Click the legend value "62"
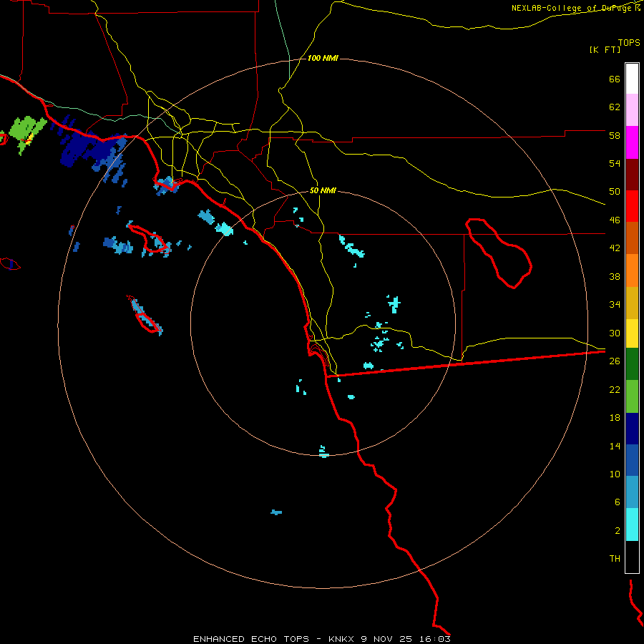 [615, 107]
